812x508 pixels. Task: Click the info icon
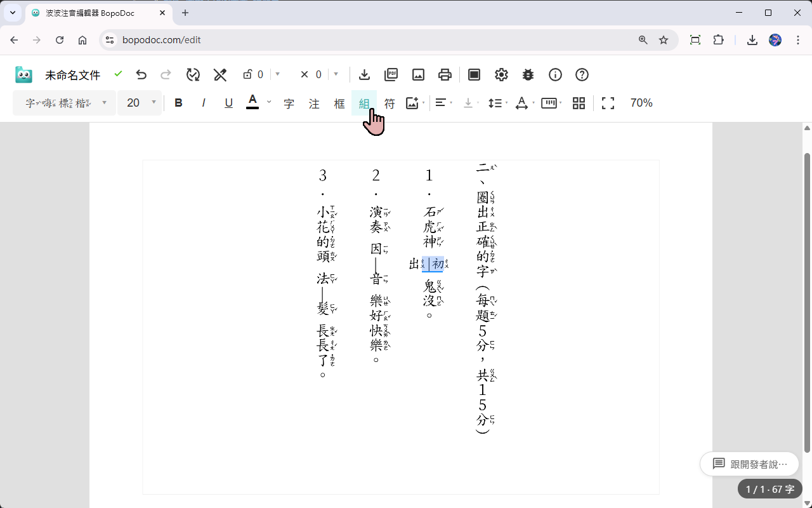pos(555,74)
